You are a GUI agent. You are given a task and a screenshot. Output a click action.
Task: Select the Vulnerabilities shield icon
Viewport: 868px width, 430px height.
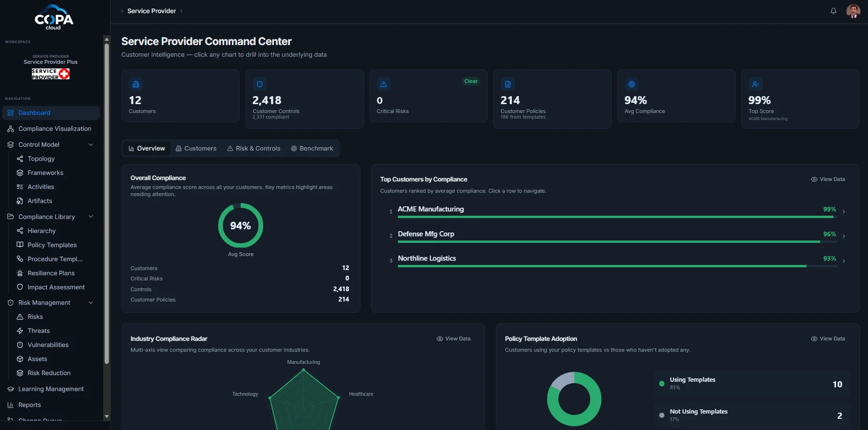point(20,345)
